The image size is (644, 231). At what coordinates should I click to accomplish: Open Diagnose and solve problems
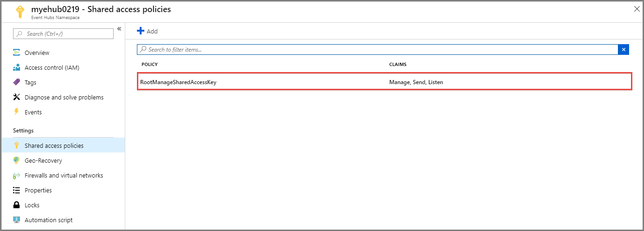coord(64,97)
